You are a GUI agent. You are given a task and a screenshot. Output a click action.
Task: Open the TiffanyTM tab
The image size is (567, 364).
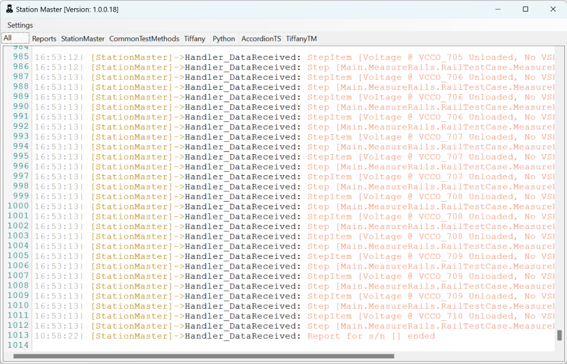[x=301, y=38]
